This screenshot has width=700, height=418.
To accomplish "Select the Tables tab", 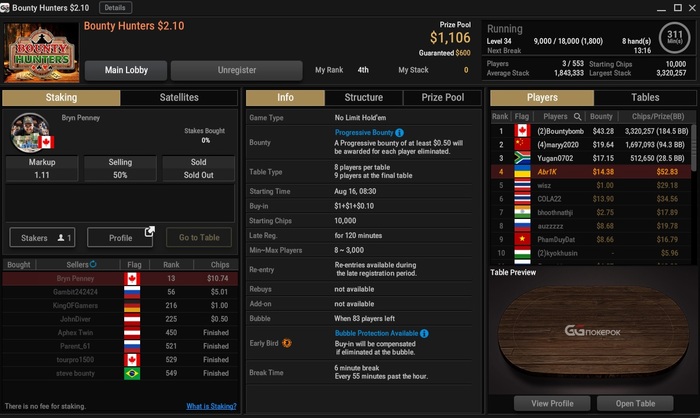I will (645, 97).
